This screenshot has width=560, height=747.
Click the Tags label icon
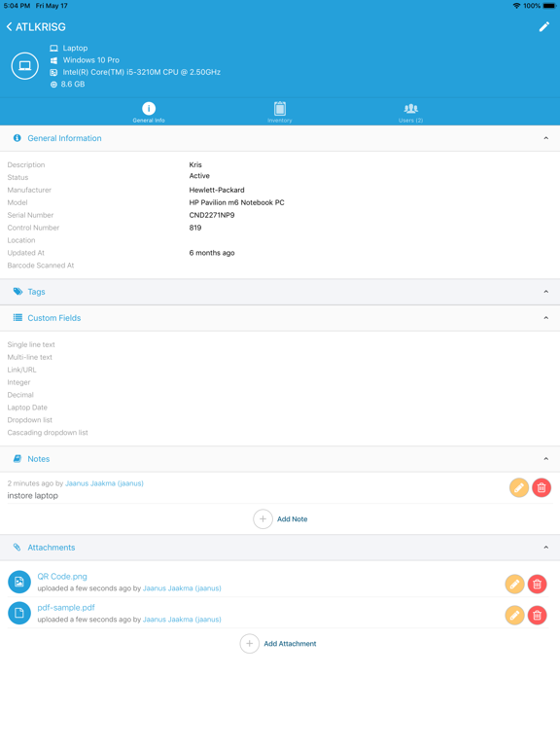(17, 292)
